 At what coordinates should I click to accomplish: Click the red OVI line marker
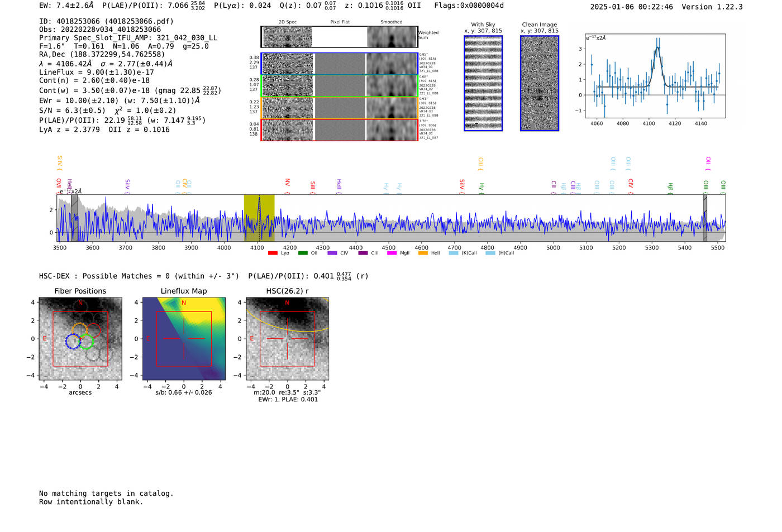[x=59, y=185]
